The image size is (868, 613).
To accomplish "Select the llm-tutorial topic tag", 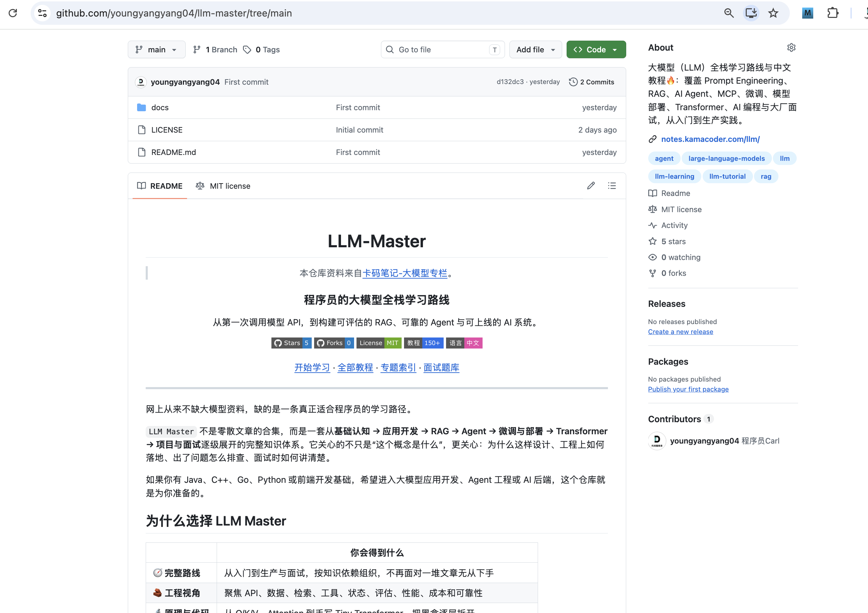I will click(x=727, y=176).
